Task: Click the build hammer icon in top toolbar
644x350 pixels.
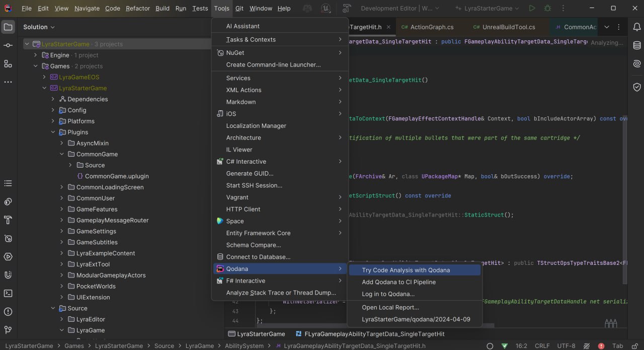Action: point(347,8)
